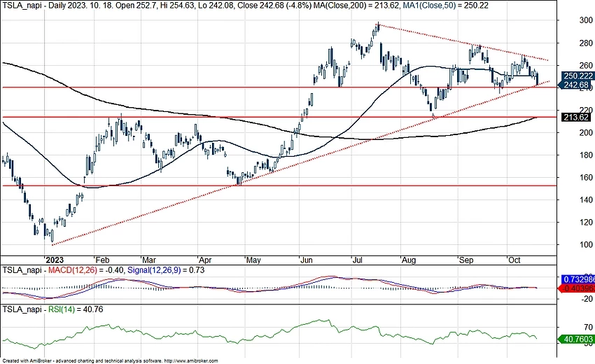The width and height of the screenshot is (595, 364).
Task: Click the 180 price axis label
Action: (586, 155)
